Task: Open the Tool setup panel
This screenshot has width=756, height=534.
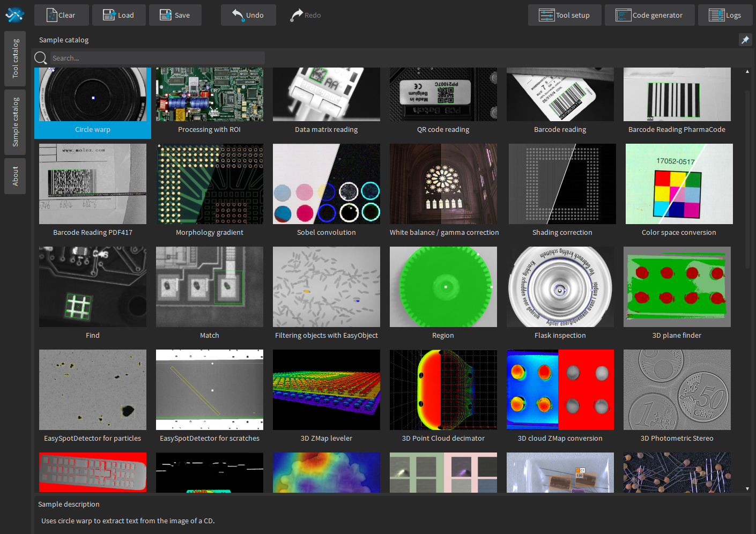Action: tap(564, 15)
